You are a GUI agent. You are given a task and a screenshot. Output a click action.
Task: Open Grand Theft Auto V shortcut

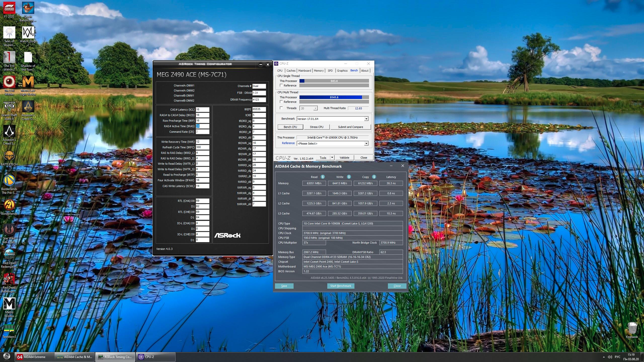coord(9,107)
